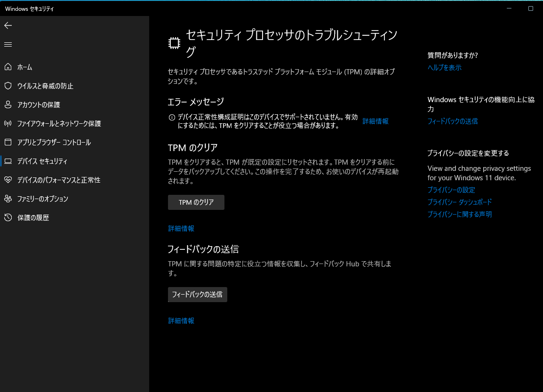Open ファイアウォールとネットワーク保護 via its icon
The height and width of the screenshot is (392, 543).
pos(8,123)
